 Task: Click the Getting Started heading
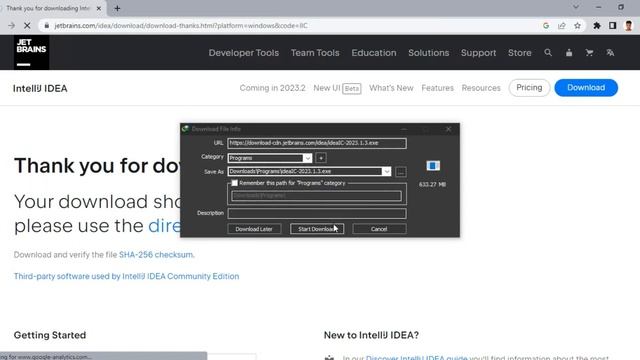(x=50, y=335)
